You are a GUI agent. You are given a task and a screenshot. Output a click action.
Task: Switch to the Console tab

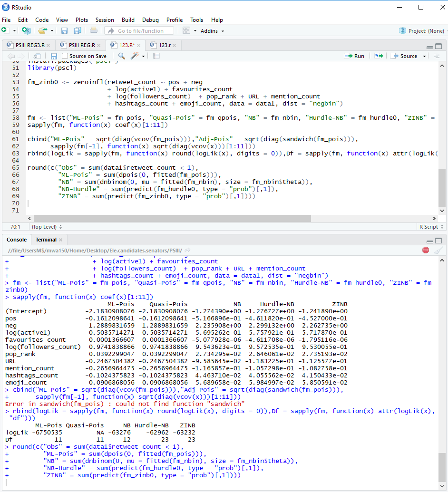[17, 240]
